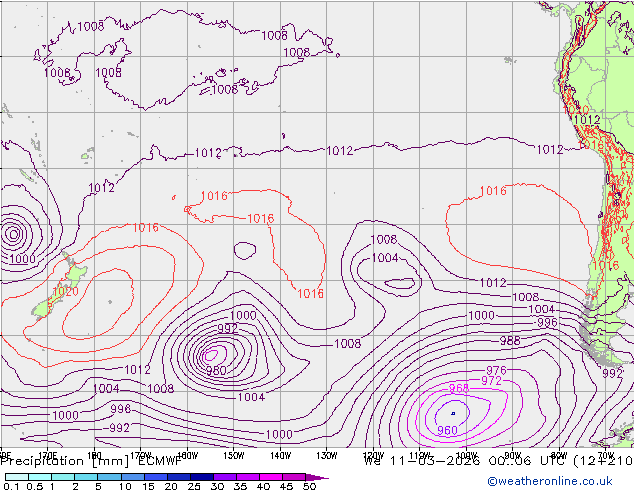Viewport: 634px width, 490px height.
Task: Click the 976 isobar label
Action: point(496,370)
